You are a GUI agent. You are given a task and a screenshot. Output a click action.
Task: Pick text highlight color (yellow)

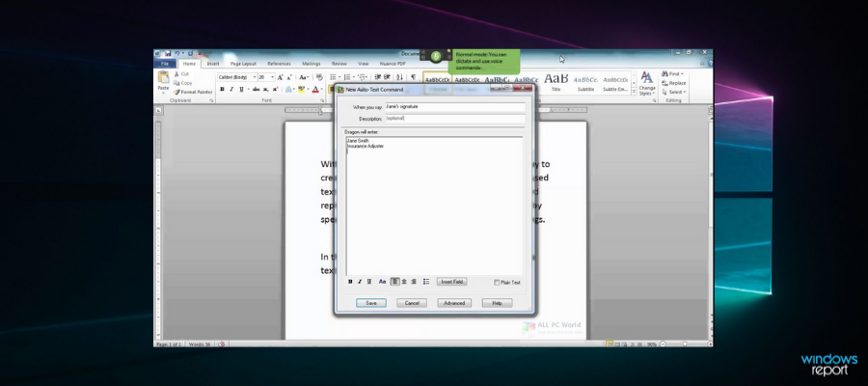pos(301,89)
